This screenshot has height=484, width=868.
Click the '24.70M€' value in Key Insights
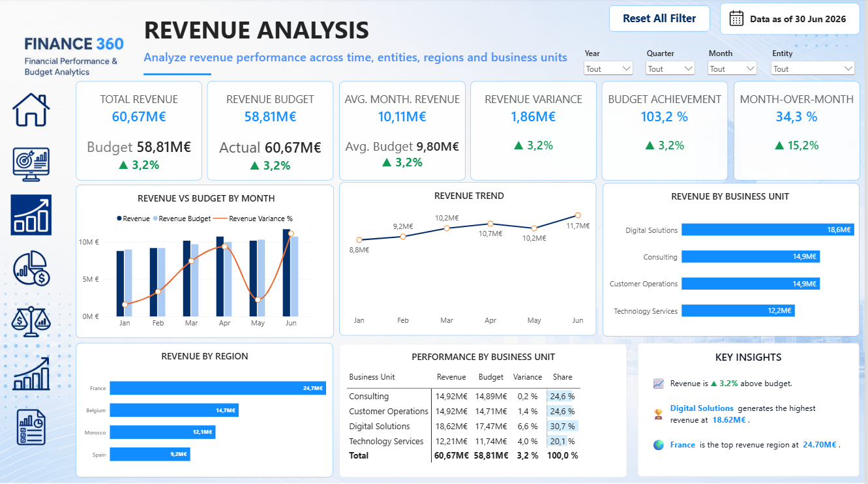[820, 445]
